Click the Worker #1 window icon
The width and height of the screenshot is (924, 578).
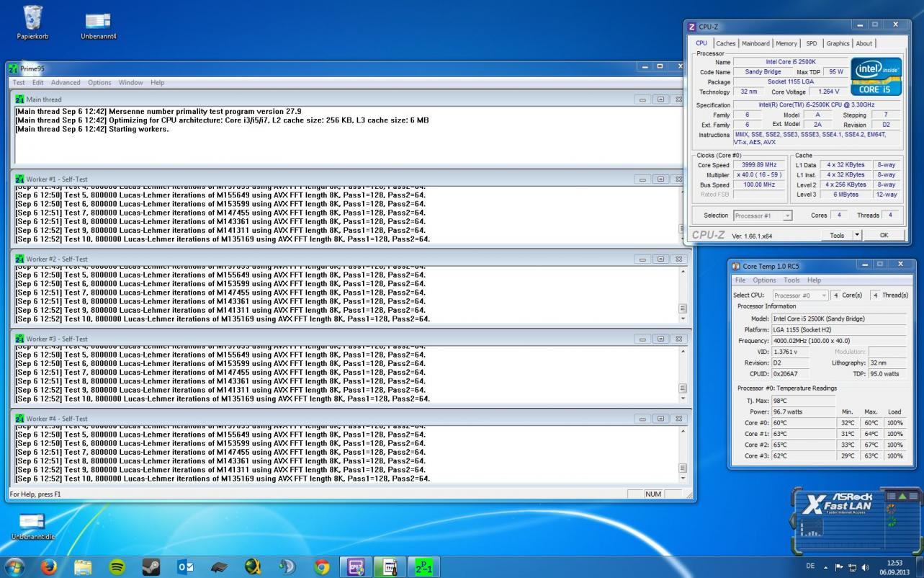(19, 179)
